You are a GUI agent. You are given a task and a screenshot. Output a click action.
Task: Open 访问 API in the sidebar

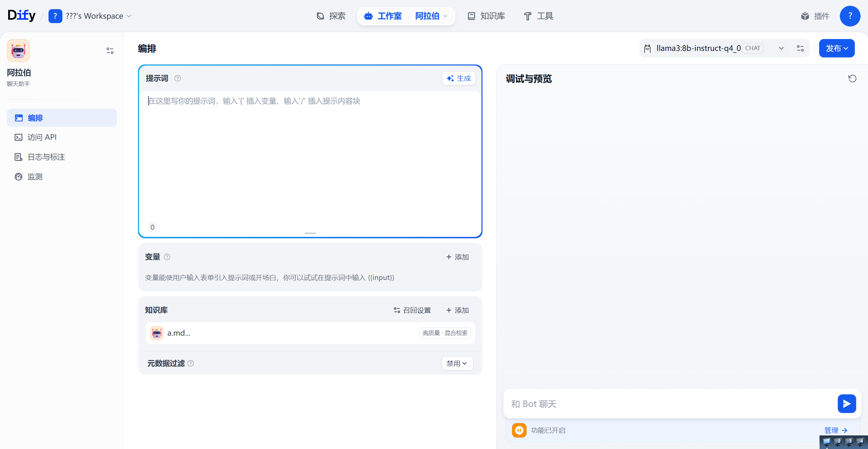click(x=62, y=137)
